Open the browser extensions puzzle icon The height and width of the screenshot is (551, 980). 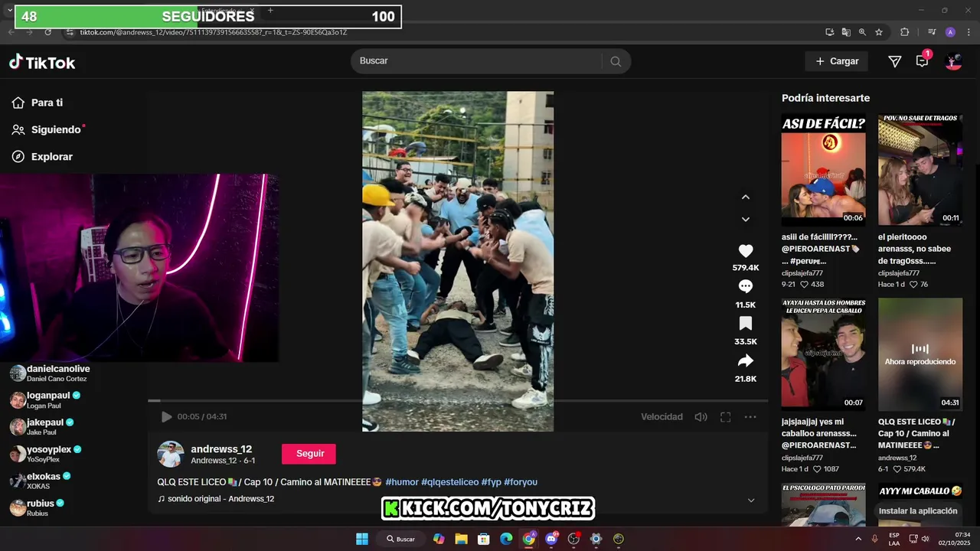point(904,32)
